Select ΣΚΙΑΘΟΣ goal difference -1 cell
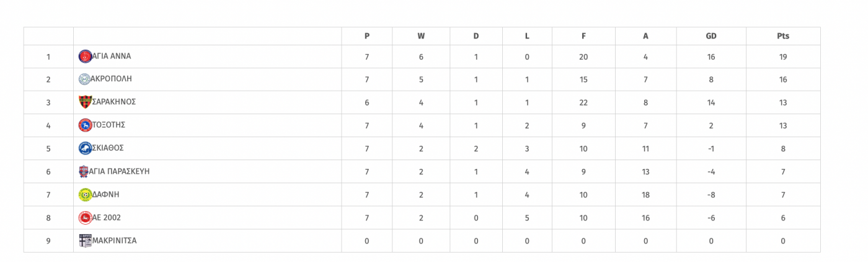 tap(711, 148)
